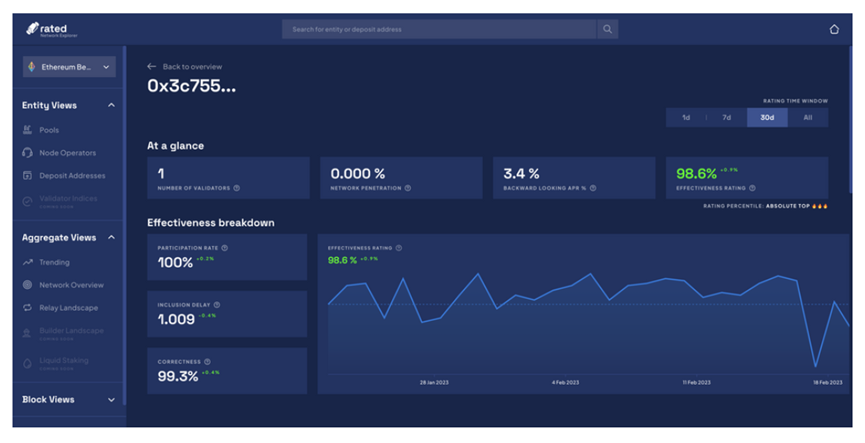
Task: Select the 7d rating time window
Action: [726, 118]
